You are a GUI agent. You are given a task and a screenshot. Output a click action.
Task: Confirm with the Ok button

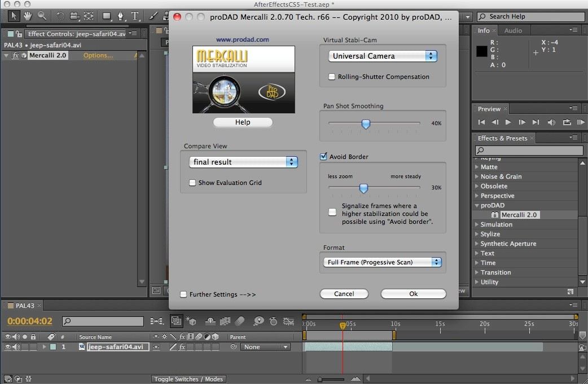click(413, 294)
